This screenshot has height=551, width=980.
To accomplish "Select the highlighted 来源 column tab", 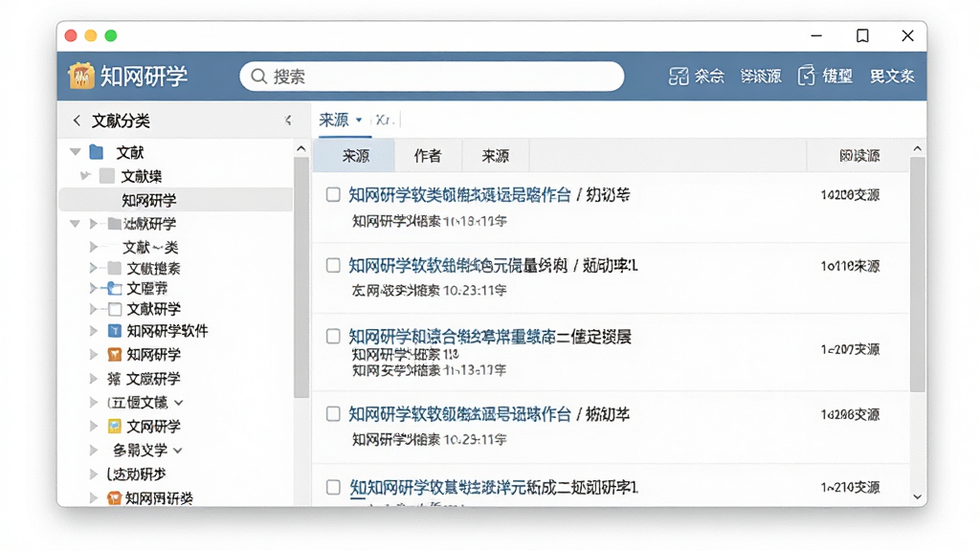I will click(354, 156).
